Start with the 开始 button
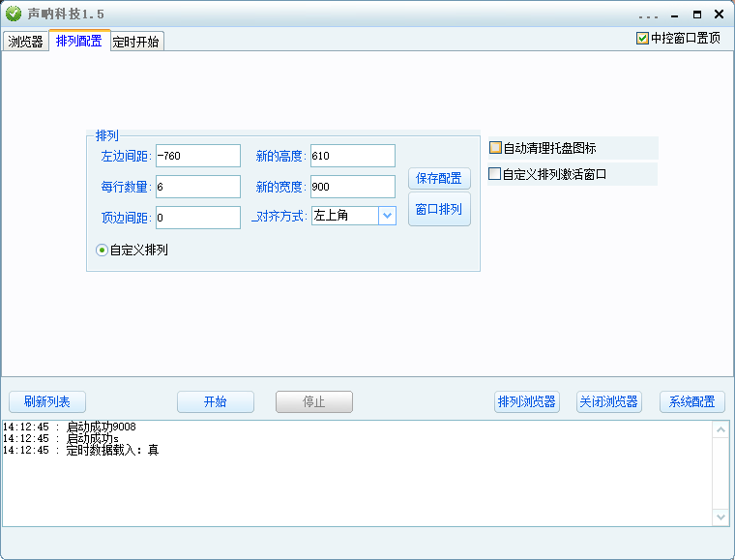This screenshot has height=560, width=735. (216, 401)
